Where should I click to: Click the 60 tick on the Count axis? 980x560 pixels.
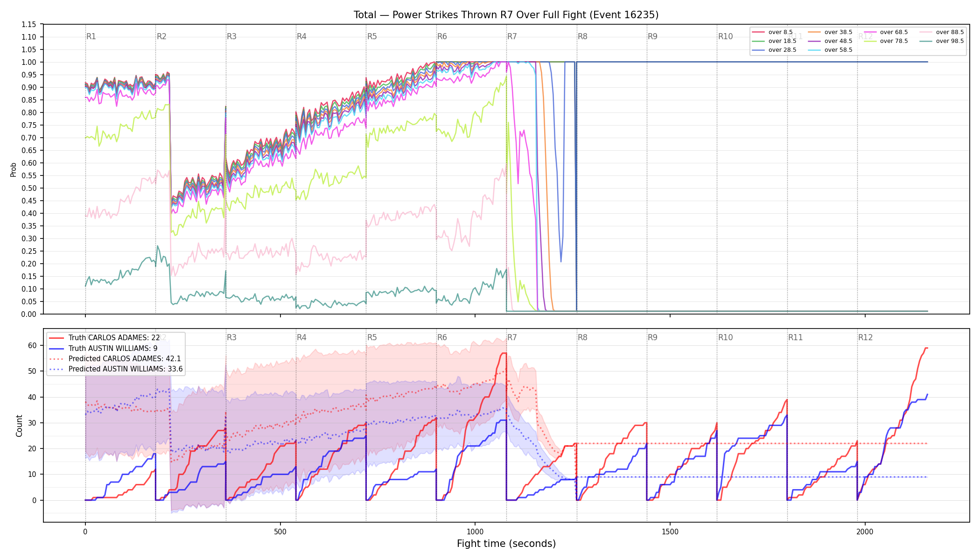(x=32, y=346)
